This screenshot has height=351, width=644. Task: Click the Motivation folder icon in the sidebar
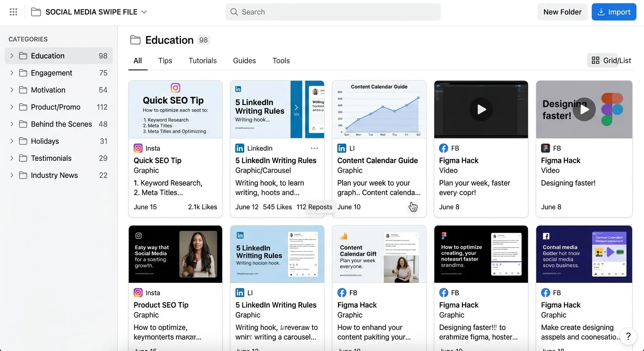click(x=23, y=90)
